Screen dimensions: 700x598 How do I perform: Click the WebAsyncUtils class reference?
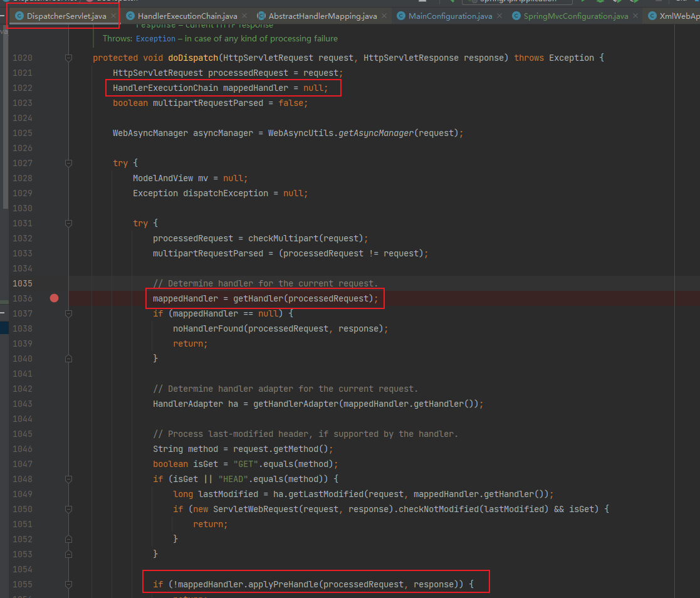click(301, 133)
